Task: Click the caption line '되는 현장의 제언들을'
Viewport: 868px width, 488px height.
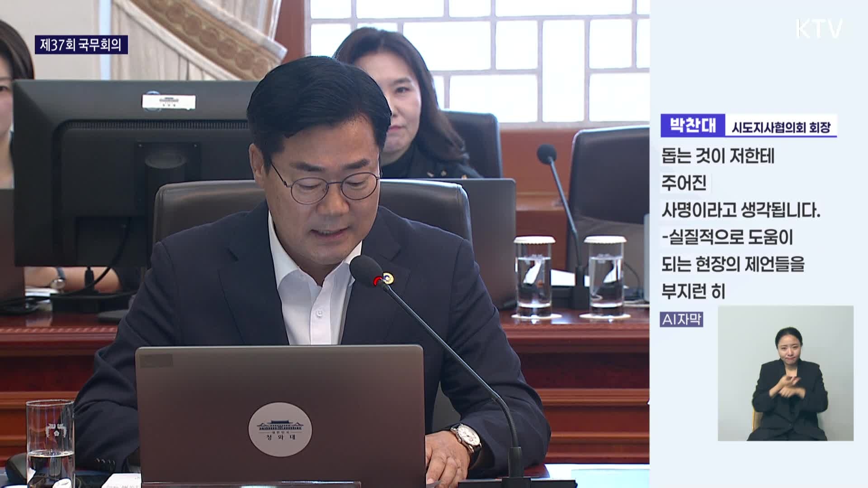Action: pyautogui.click(x=733, y=264)
